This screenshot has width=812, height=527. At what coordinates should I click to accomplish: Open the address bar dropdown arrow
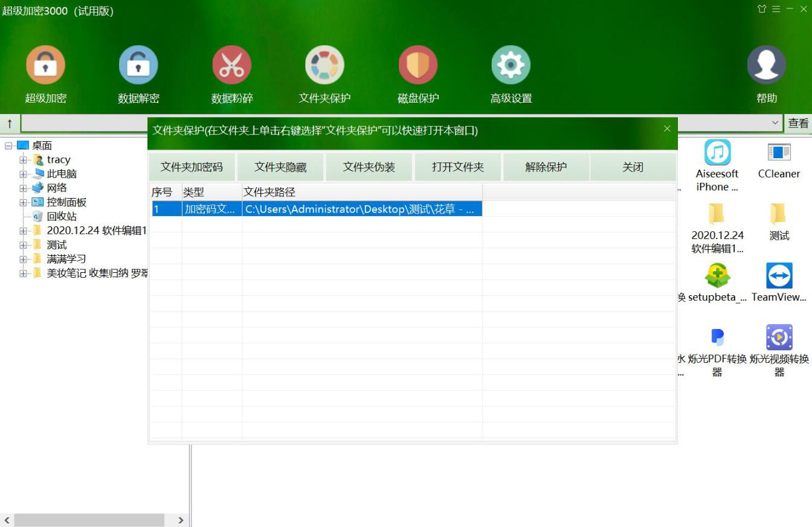pos(775,123)
